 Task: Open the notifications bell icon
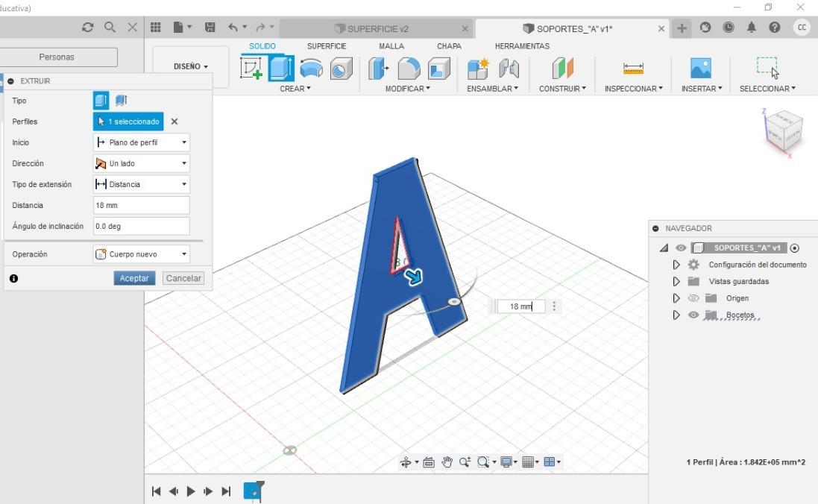coord(751,27)
